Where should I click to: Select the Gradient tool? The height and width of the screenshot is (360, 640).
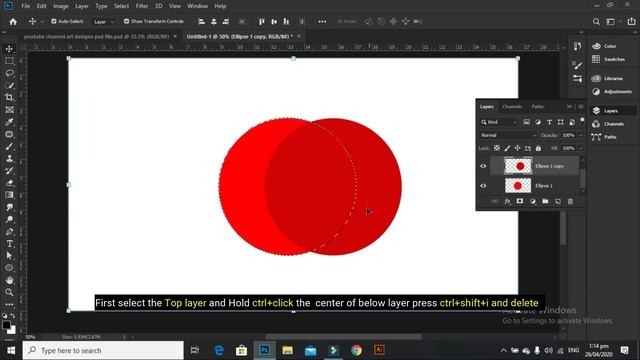point(9,195)
